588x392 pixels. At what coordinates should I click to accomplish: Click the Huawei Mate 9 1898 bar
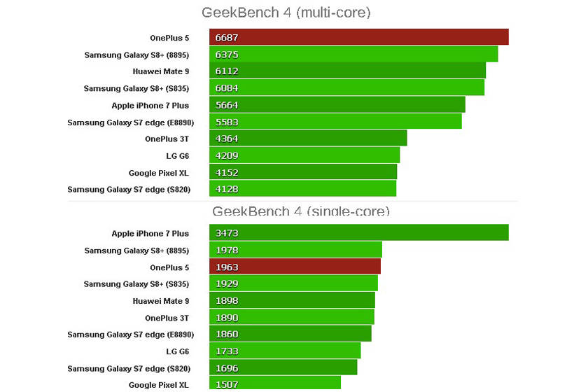click(x=292, y=300)
